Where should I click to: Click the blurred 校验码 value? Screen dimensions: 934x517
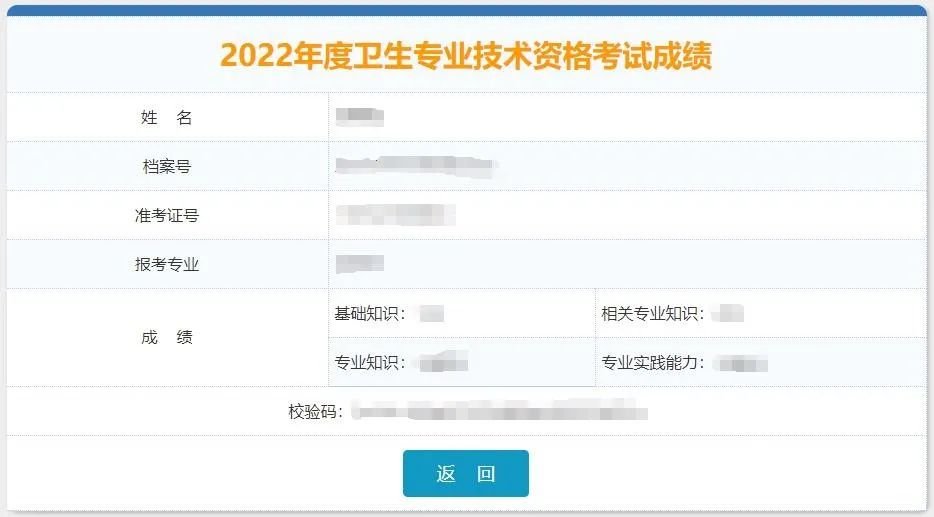pyautogui.click(x=500, y=411)
